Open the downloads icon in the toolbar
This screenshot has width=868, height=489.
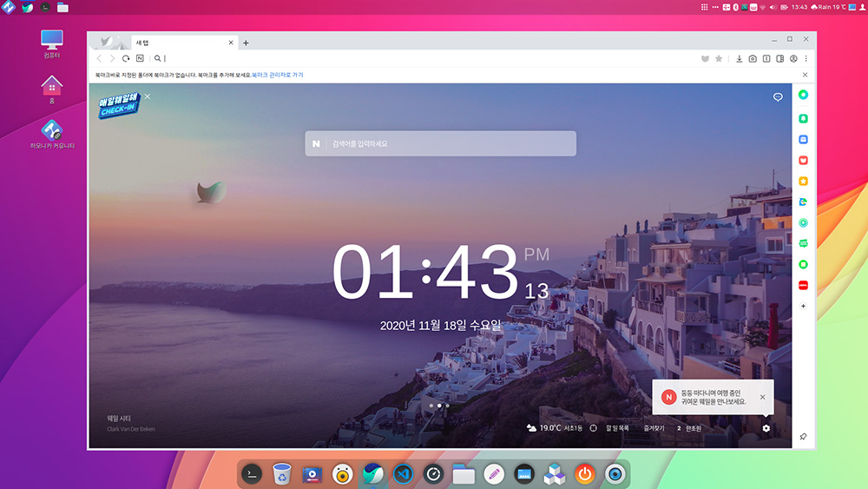739,59
